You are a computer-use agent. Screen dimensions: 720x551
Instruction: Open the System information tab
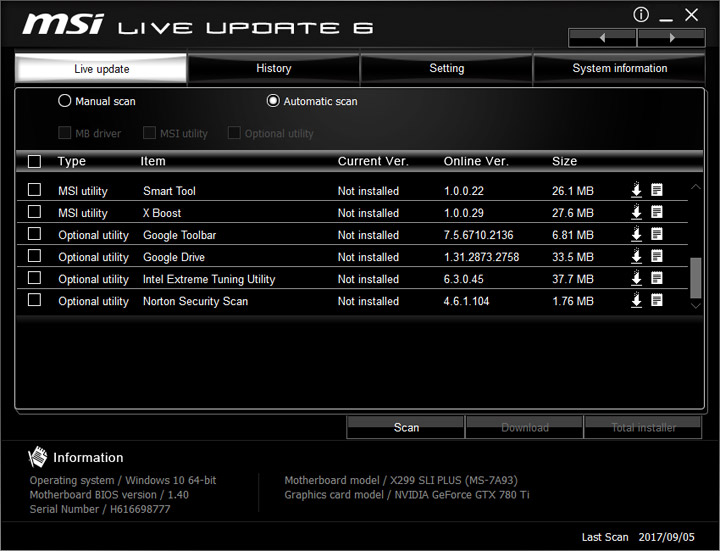click(619, 68)
